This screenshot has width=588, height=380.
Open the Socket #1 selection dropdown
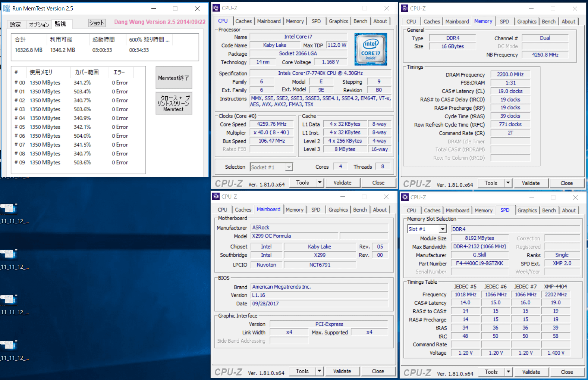(289, 167)
